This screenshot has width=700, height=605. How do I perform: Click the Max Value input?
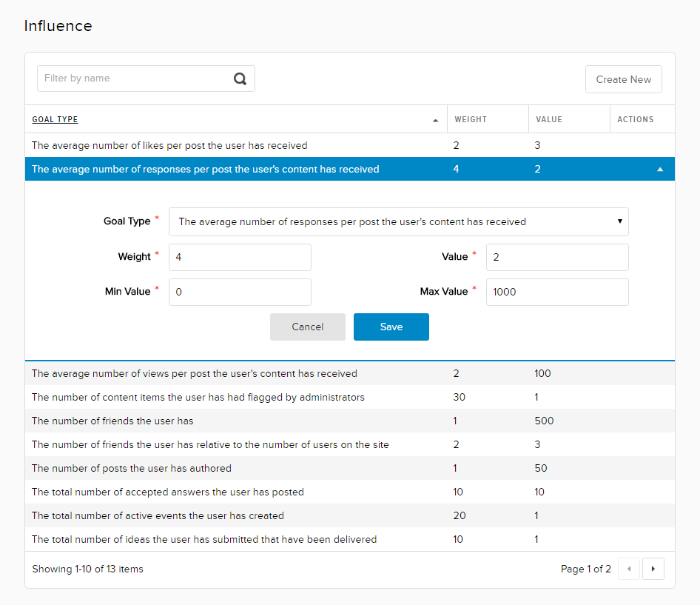coord(556,292)
